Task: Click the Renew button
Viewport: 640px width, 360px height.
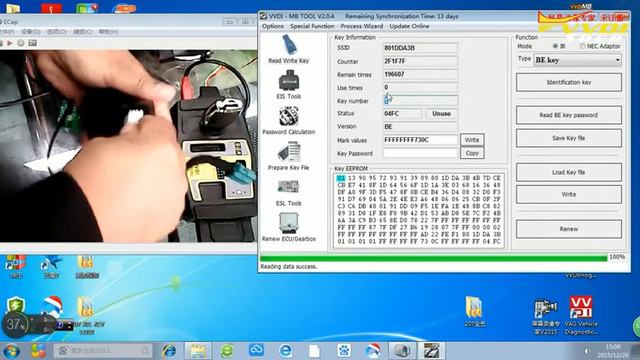Action: (x=569, y=229)
